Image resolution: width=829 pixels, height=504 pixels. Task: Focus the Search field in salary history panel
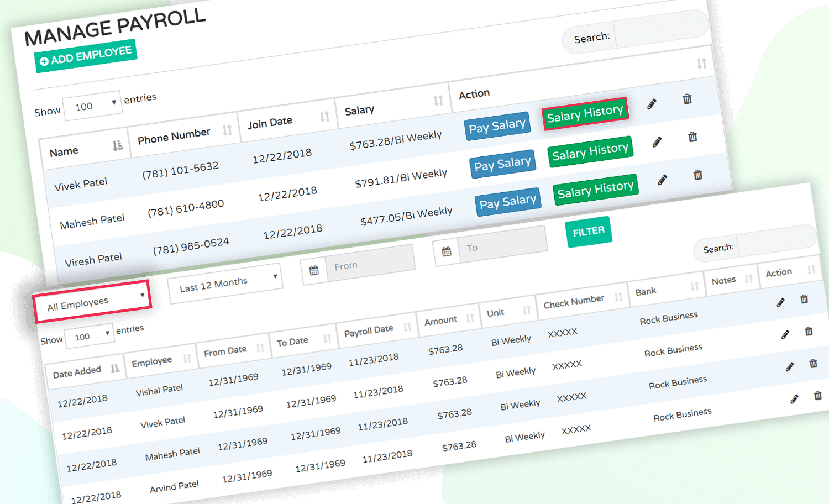(x=778, y=240)
